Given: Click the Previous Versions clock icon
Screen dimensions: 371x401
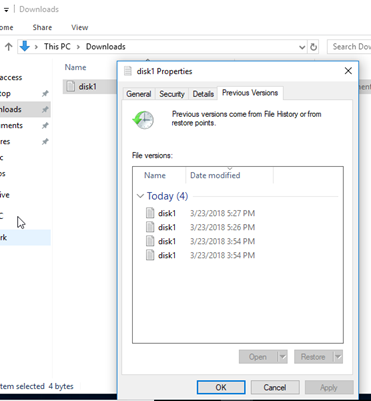Looking at the screenshot, I should 143,120.
